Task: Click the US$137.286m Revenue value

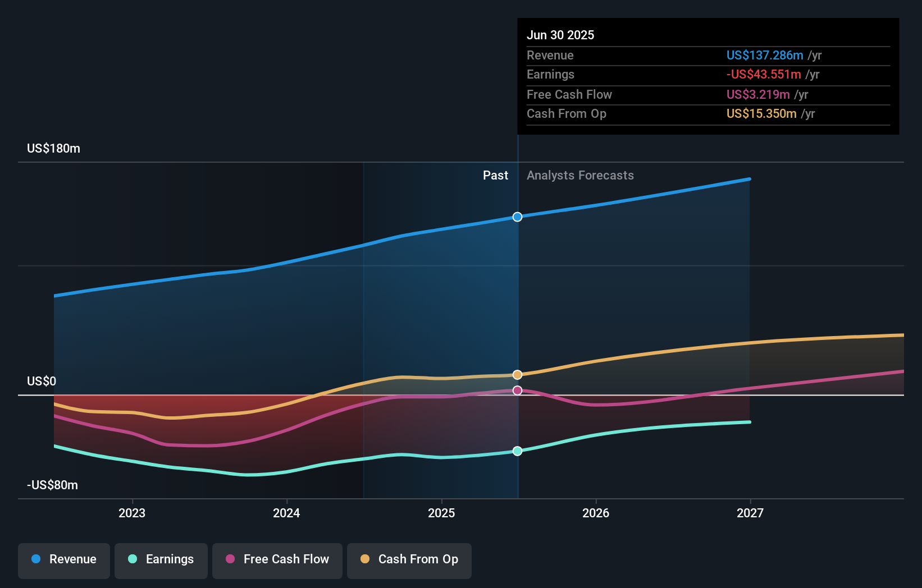Action: point(764,55)
